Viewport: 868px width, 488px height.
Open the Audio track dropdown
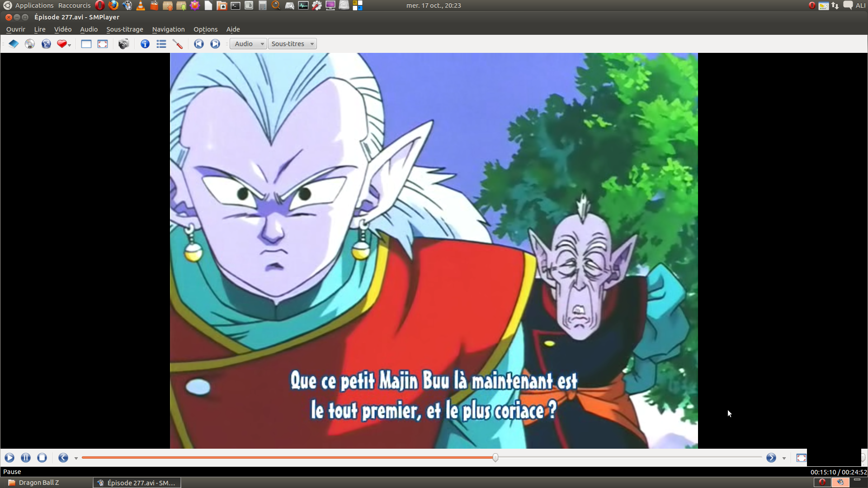click(248, 44)
